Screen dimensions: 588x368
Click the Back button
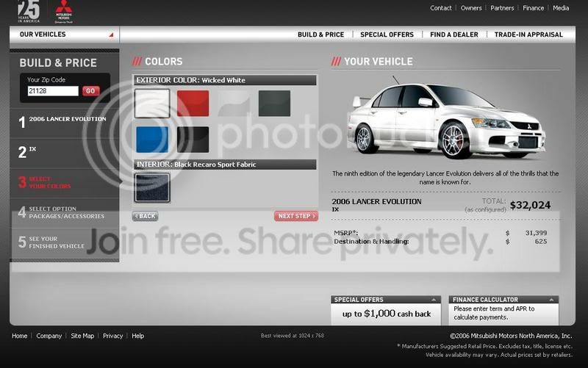[x=145, y=216]
